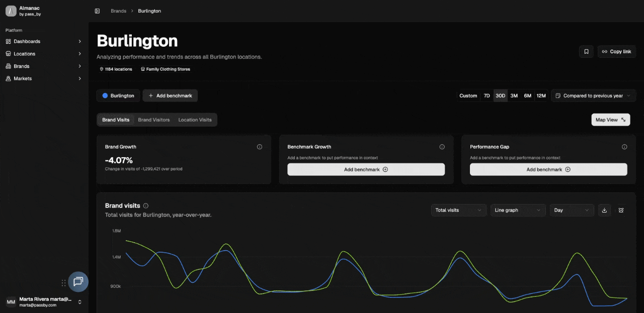
Task: Open the Map View button
Action: pyautogui.click(x=610, y=120)
